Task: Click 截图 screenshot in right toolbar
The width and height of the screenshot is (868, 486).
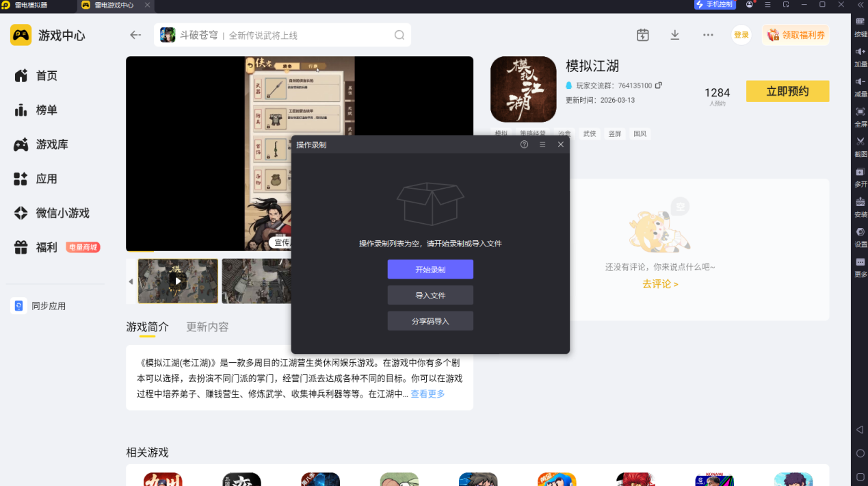Action: pyautogui.click(x=860, y=146)
